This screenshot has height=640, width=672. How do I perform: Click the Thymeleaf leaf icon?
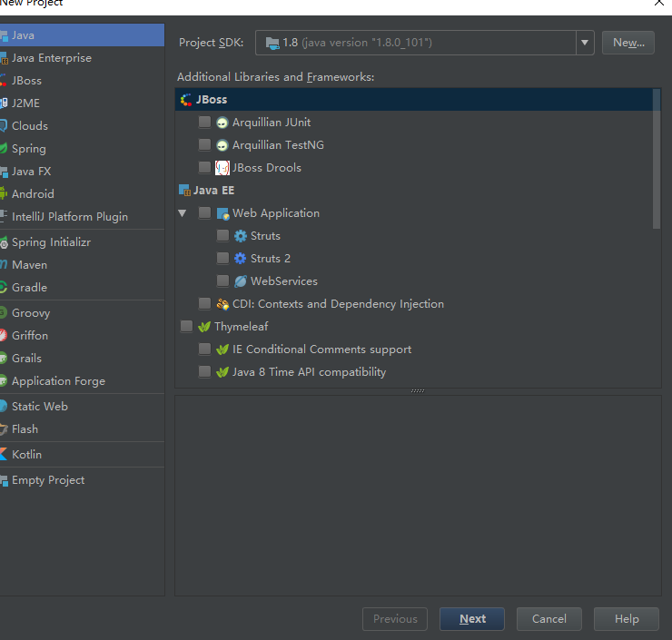click(204, 327)
